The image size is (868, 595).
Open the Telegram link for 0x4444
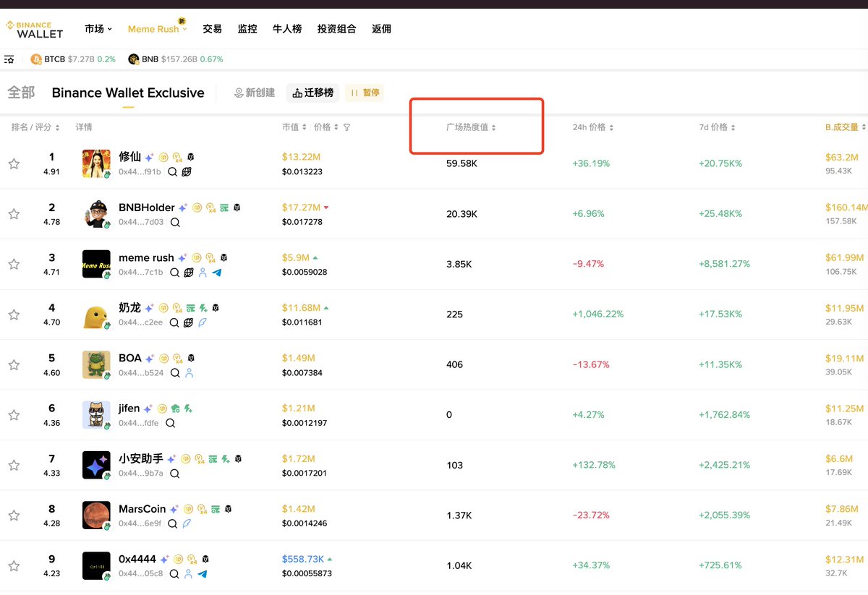click(x=203, y=574)
